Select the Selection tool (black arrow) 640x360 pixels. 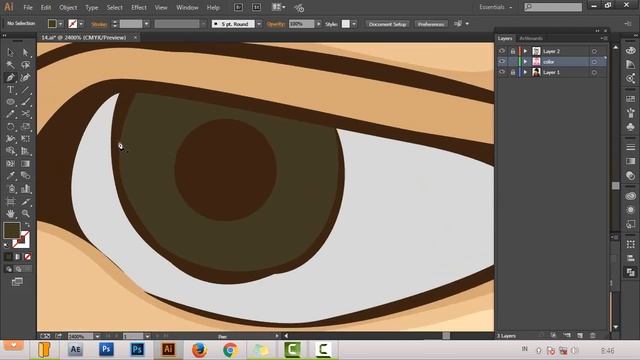coord(11,52)
